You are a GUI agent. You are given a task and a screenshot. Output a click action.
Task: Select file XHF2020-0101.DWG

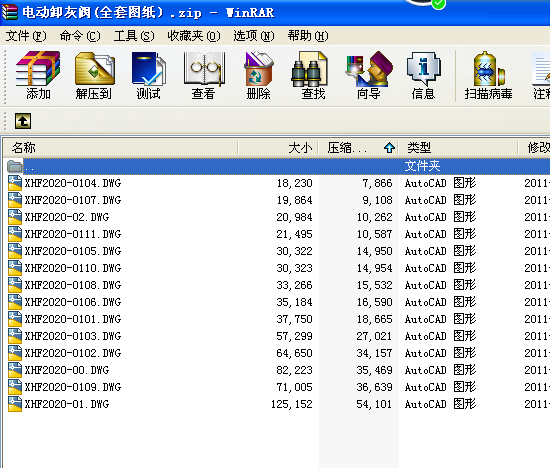73,319
